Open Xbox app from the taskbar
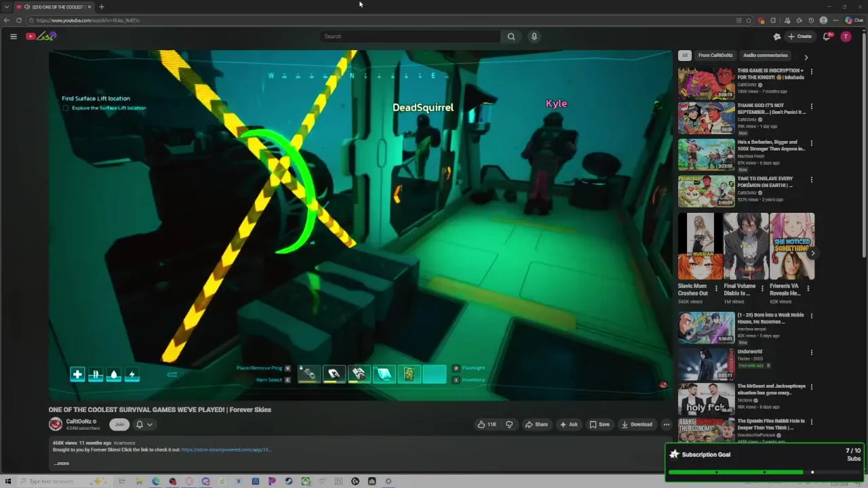 point(306,481)
